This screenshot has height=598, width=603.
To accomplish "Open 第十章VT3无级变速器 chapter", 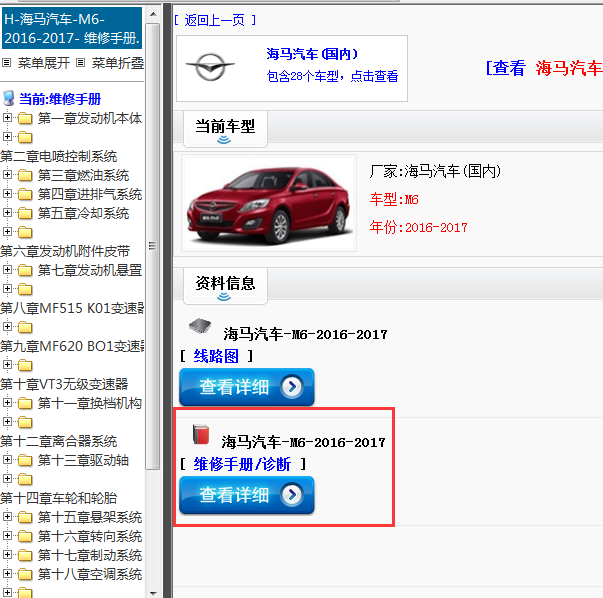I will tap(64, 384).
